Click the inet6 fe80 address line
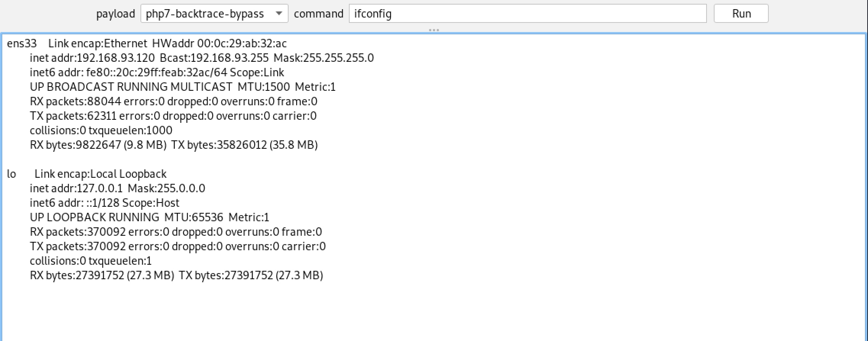Image resolution: width=868 pixels, height=341 pixels. (157, 72)
